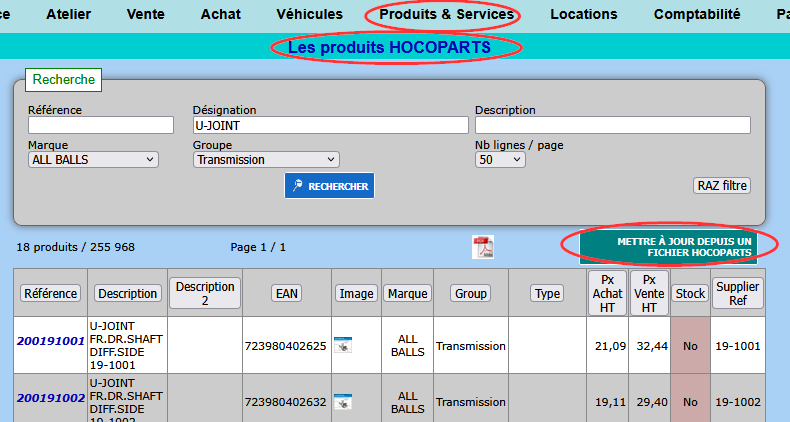Open the Locations menu

[583, 14]
